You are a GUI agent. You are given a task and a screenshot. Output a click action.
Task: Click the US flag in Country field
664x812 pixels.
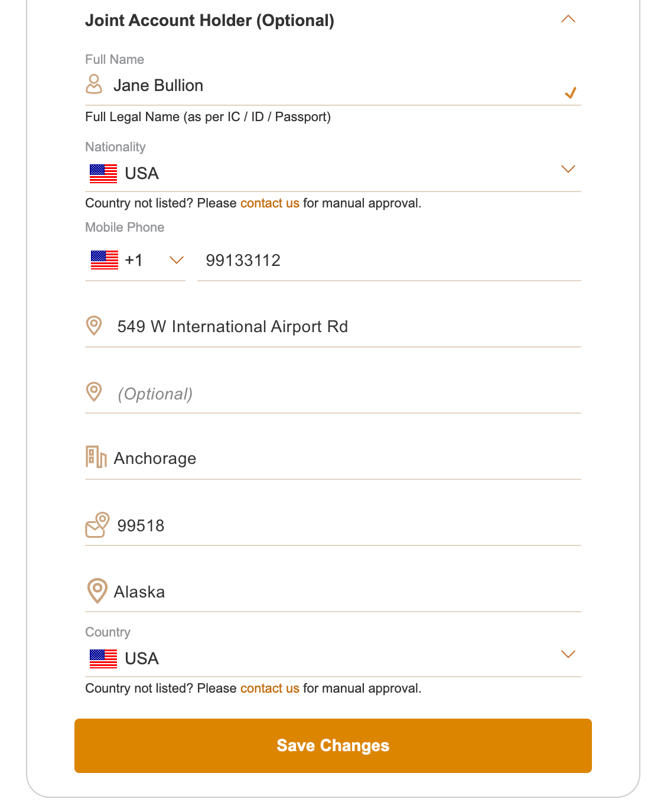click(x=103, y=658)
